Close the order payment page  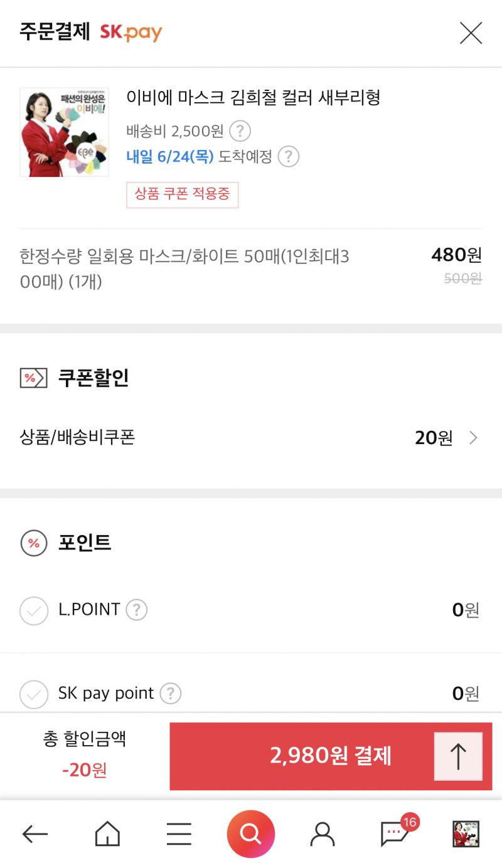coord(471,33)
